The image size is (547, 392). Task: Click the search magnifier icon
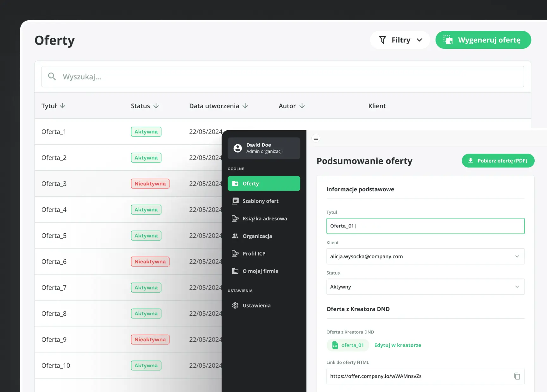coord(52,77)
